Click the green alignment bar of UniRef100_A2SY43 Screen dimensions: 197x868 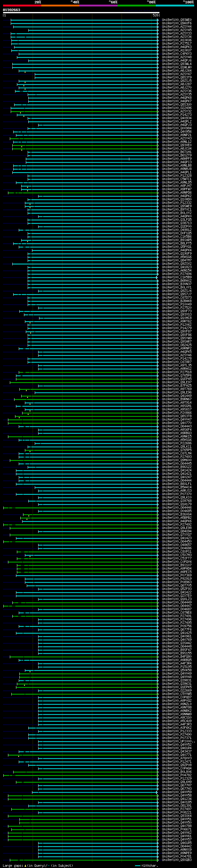[84, 139]
